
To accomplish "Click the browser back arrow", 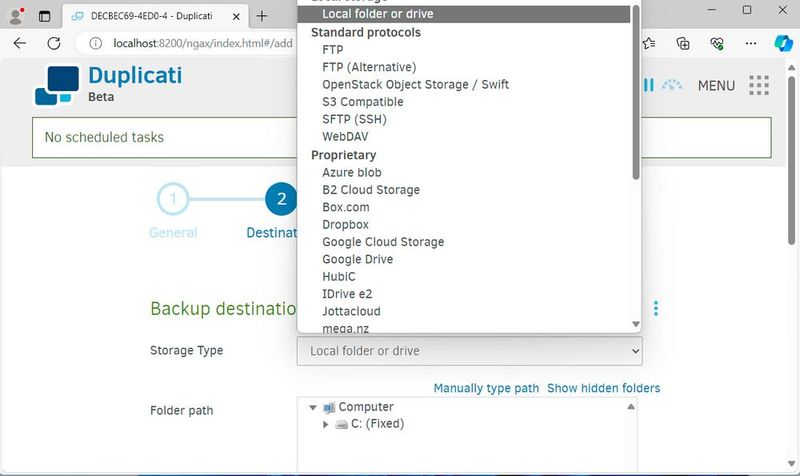I will 20,43.
